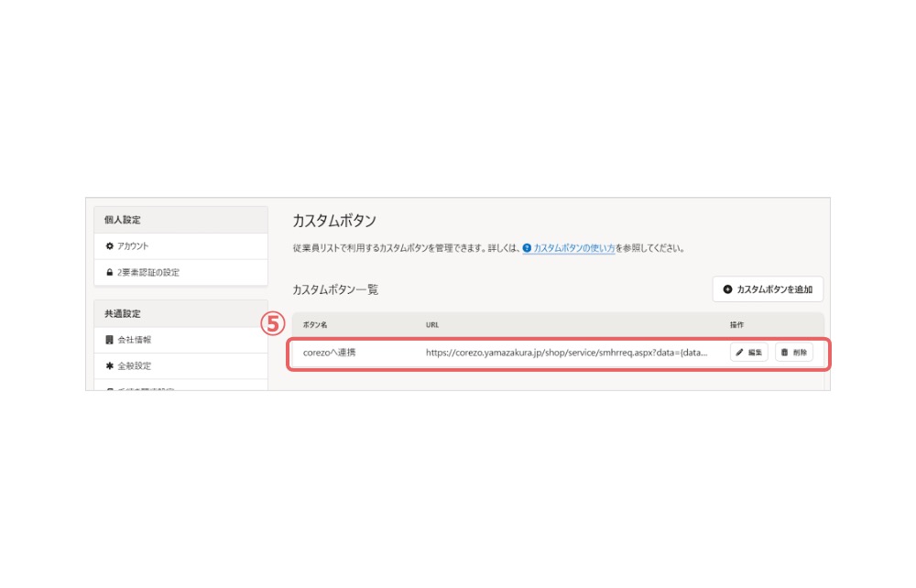
Task: Click the 共通設定 section header
Action: point(180,314)
